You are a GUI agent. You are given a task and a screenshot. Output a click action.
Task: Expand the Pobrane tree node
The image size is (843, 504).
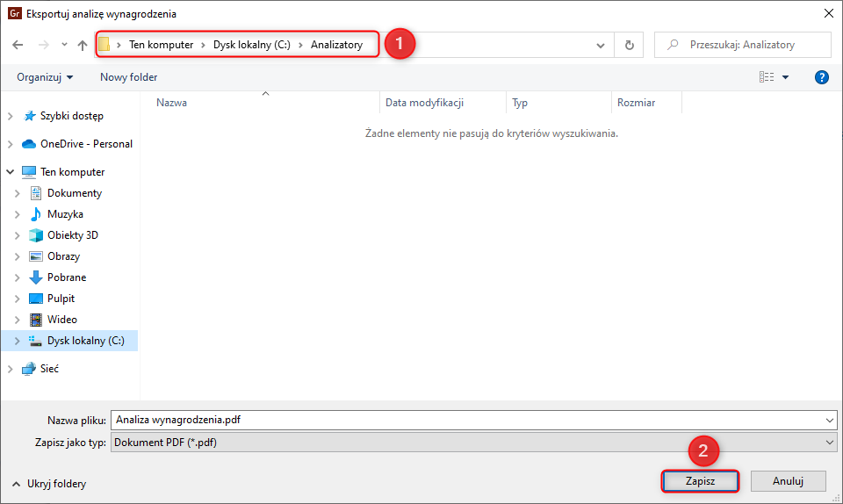coord(18,277)
